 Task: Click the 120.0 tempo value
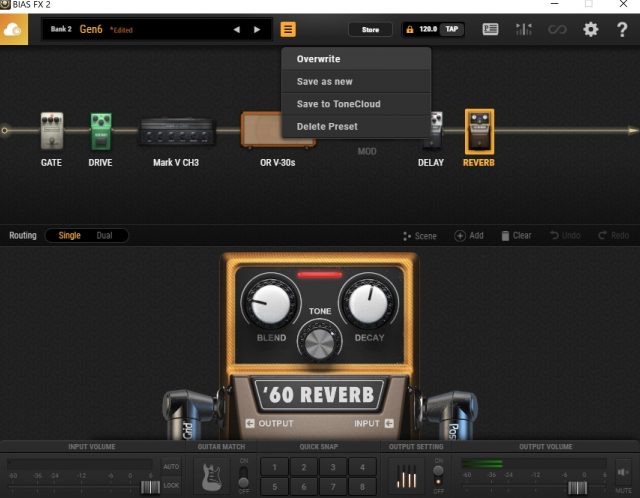point(428,29)
